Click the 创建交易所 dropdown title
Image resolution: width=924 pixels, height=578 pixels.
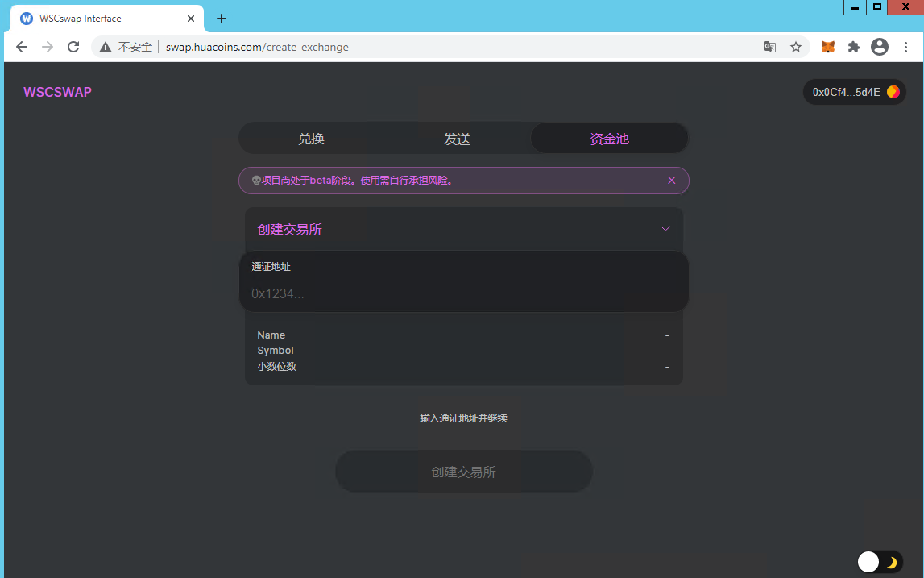tap(289, 230)
